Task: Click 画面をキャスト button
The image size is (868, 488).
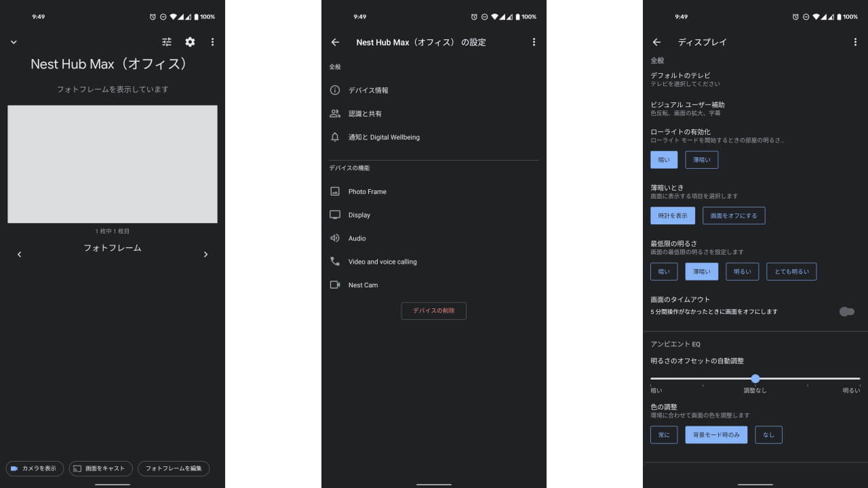Action: (x=100, y=468)
